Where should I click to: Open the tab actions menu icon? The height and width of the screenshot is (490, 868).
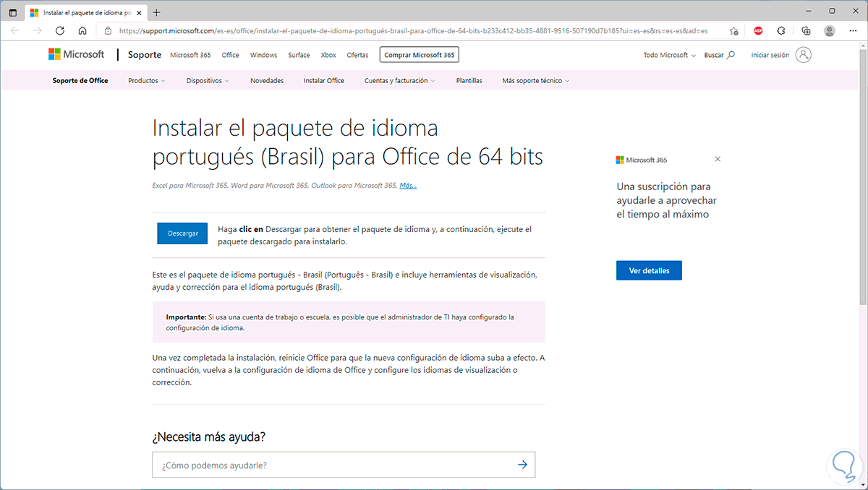[12, 12]
